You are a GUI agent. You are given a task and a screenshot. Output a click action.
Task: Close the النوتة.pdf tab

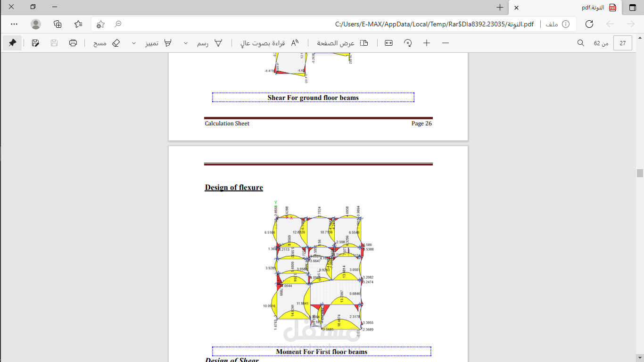[516, 8]
